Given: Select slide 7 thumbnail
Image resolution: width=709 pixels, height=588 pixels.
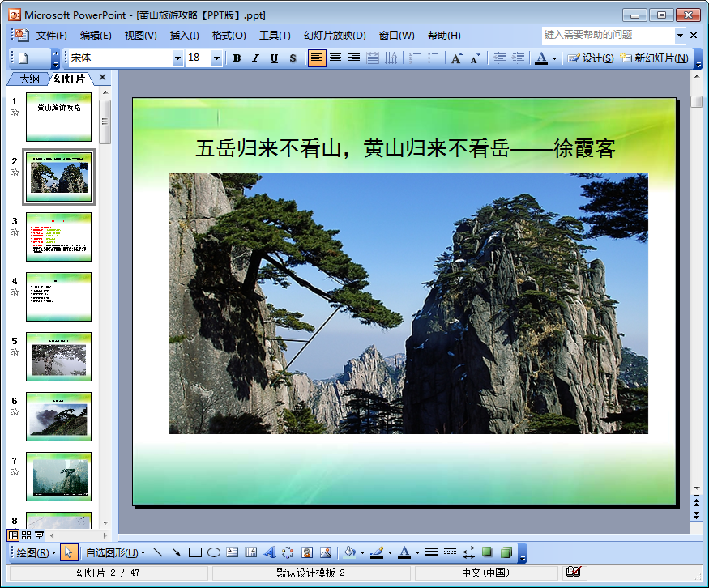Looking at the screenshot, I should point(59,476).
